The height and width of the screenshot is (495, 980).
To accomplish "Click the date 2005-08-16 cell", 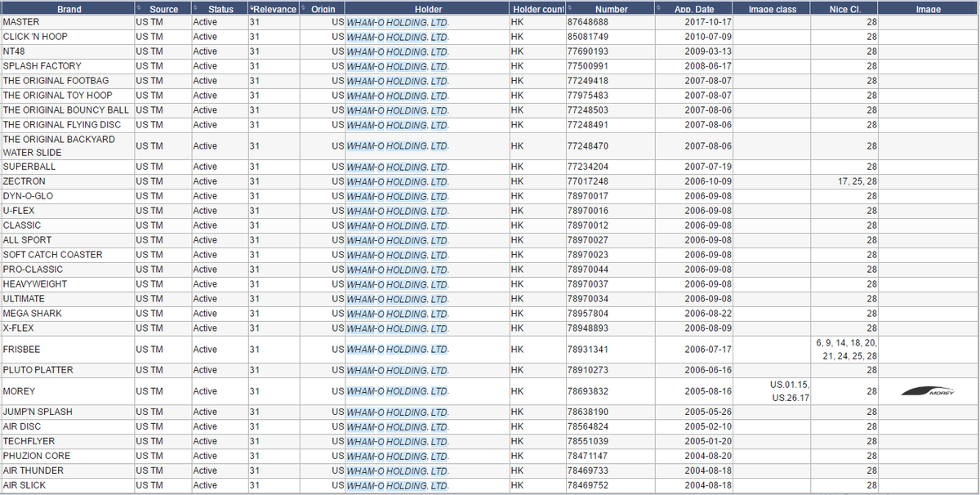I will [x=694, y=391].
